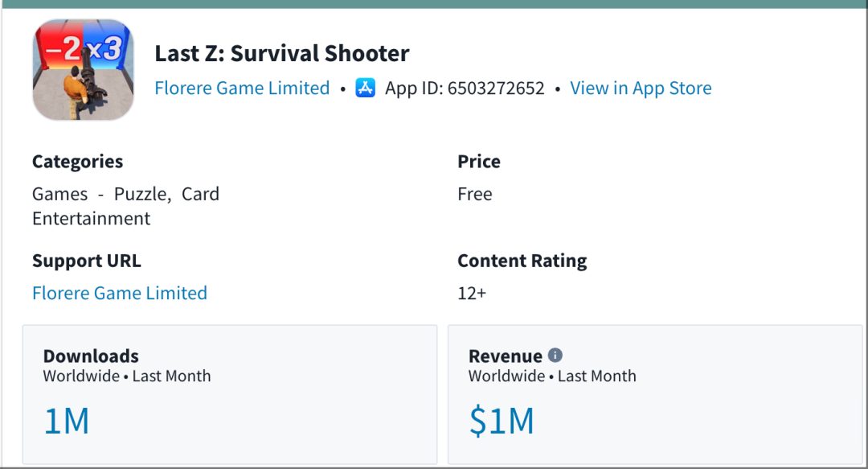
Task: Click the Price heading
Action: point(479,162)
